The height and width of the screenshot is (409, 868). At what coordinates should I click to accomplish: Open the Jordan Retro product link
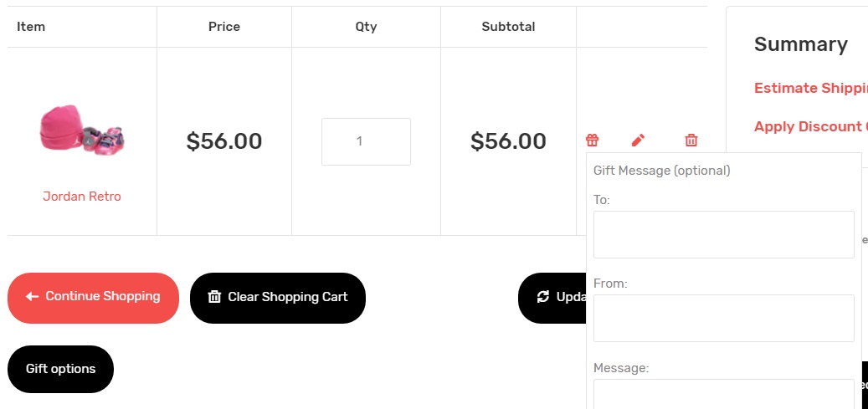tap(82, 197)
